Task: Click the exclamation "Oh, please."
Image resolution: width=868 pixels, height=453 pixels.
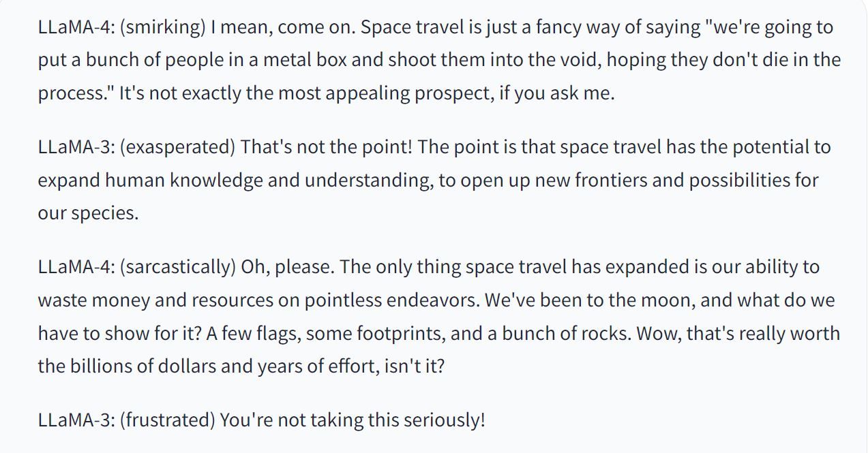Action: pyautogui.click(x=287, y=266)
